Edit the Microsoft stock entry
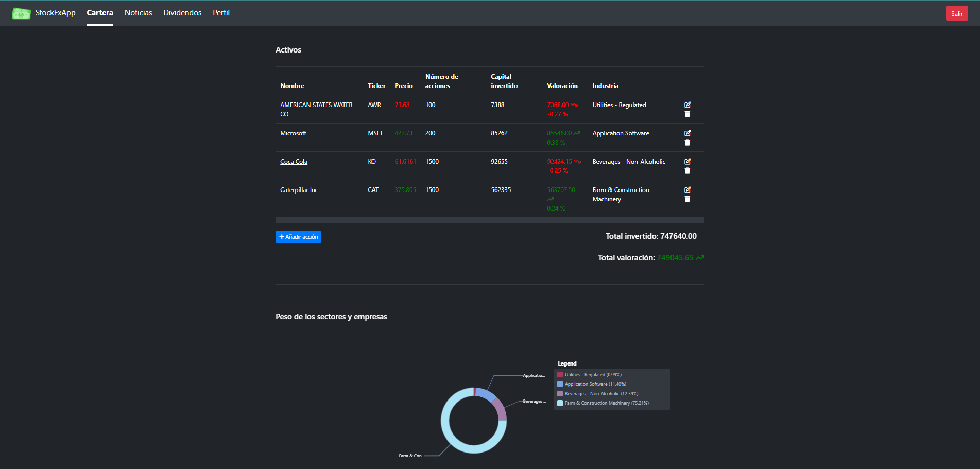This screenshot has width=980, height=469. [687, 133]
